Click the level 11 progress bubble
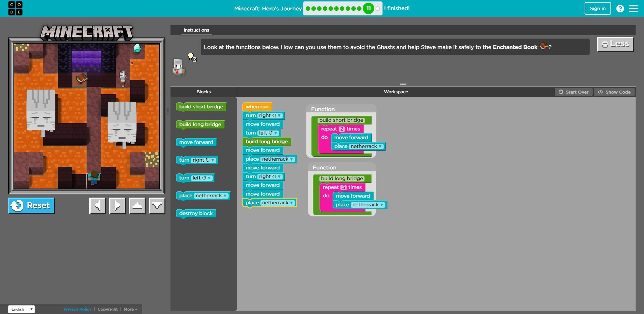Image resolution: width=644 pixels, height=314 pixels. 368,8
